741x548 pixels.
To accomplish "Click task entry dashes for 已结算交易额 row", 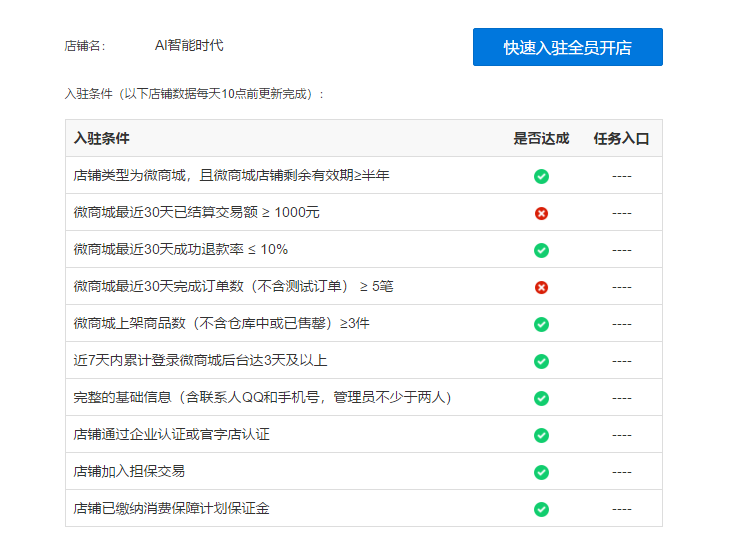I will [621, 214].
